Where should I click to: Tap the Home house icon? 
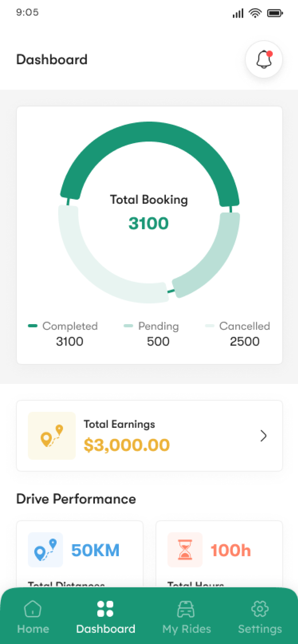pos(33,609)
